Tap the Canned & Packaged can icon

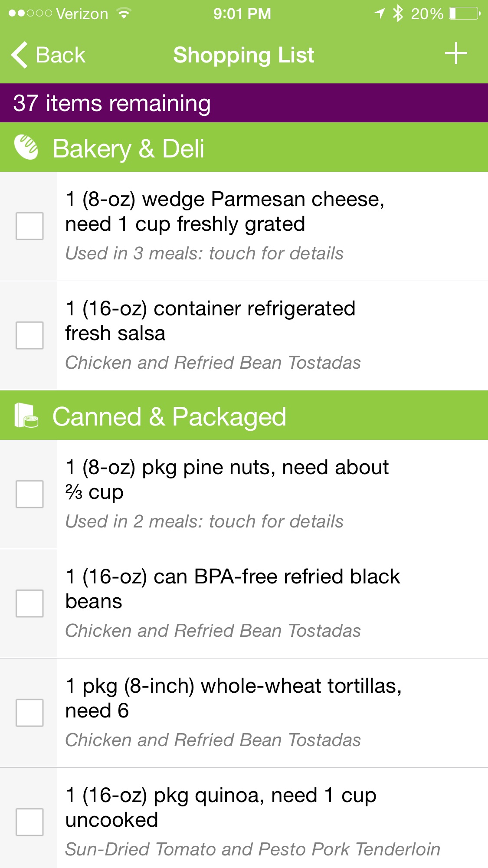point(26,416)
